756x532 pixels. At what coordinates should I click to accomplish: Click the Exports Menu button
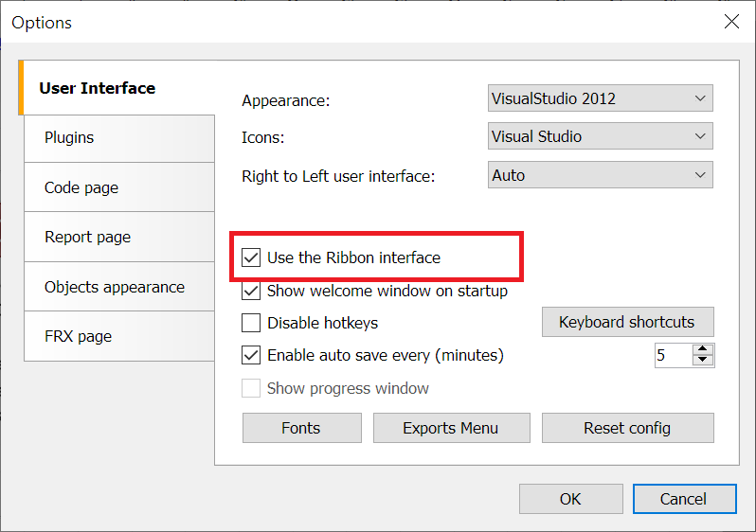(x=450, y=428)
